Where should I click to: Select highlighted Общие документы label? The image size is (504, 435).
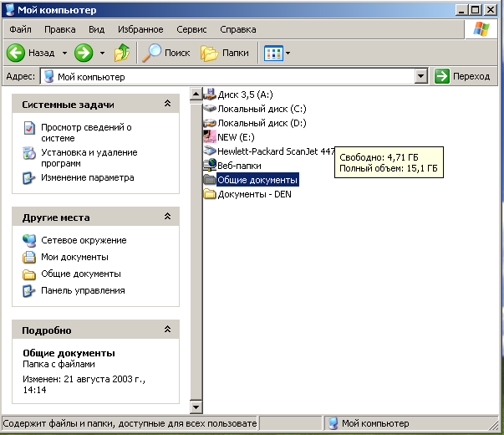257,180
